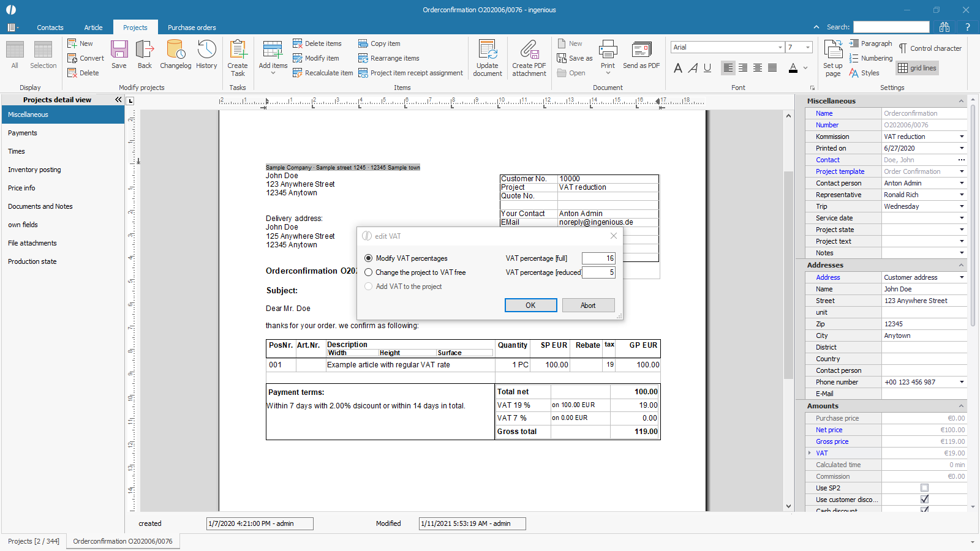Create PDF attachment
980x551 pixels.
click(x=529, y=58)
